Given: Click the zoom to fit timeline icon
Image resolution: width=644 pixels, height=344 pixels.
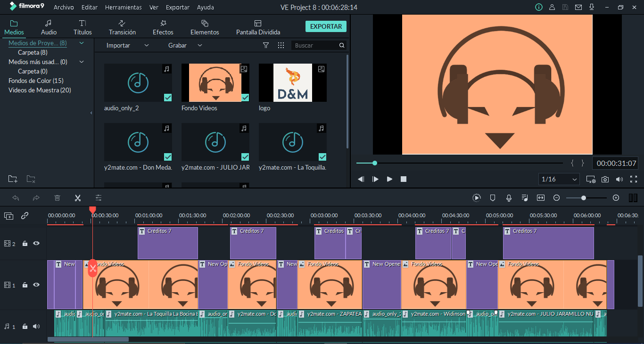Looking at the screenshot, I should point(541,198).
